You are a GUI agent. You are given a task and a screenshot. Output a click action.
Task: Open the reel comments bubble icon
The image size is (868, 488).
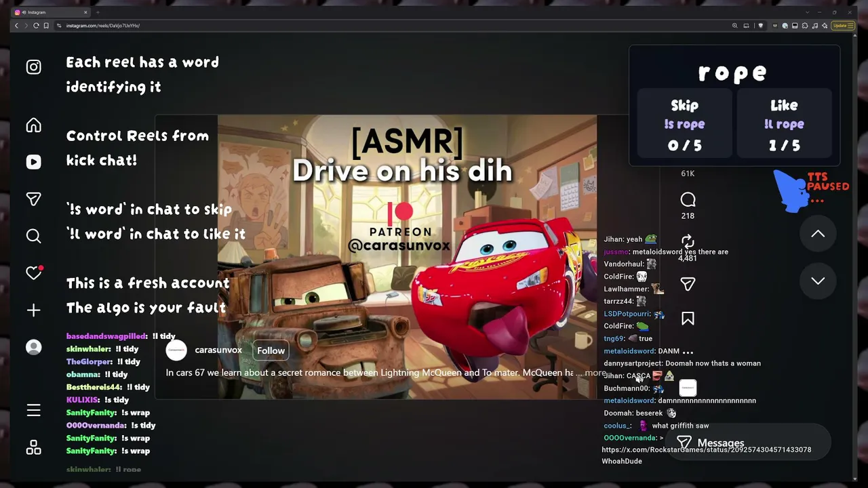click(x=688, y=199)
